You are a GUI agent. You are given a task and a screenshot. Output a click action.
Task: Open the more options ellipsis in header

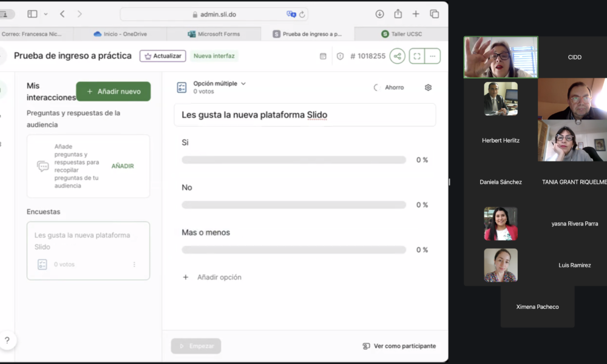point(432,56)
